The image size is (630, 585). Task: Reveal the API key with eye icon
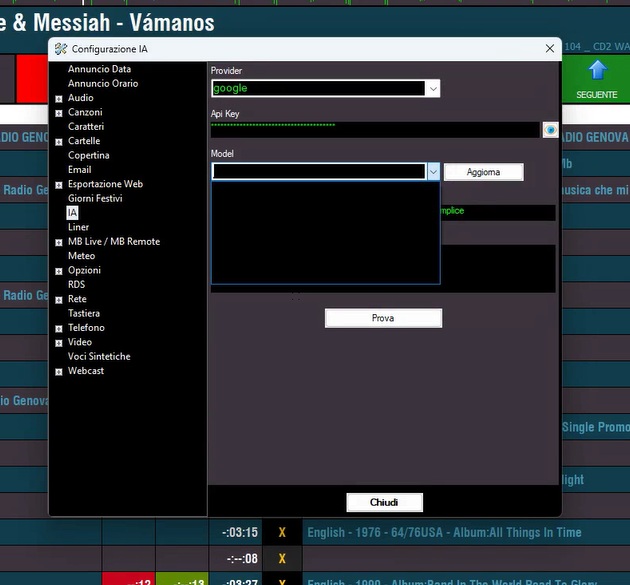tap(550, 130)
